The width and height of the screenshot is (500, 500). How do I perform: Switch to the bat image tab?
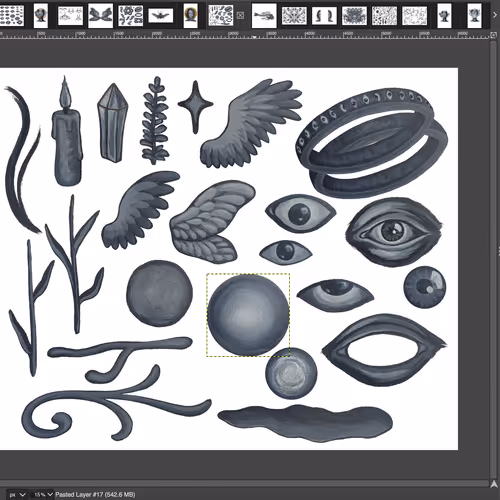(161, 16)
